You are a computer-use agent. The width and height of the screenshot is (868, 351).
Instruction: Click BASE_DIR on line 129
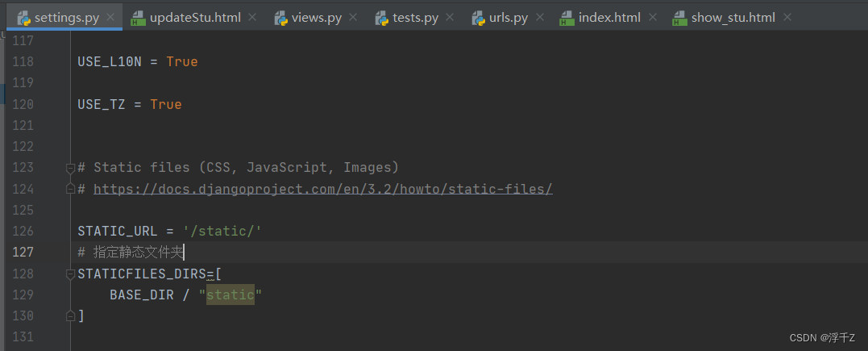(142, 295)
